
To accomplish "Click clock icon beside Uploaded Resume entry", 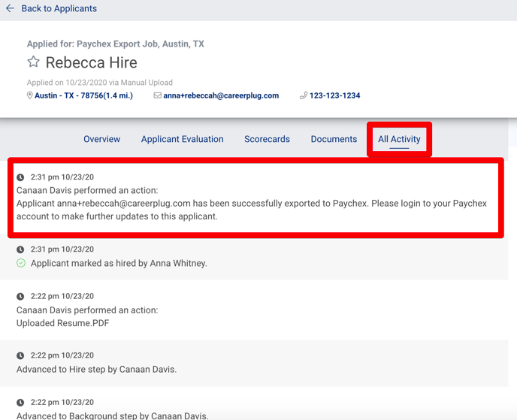I will (x=20, y=296).
